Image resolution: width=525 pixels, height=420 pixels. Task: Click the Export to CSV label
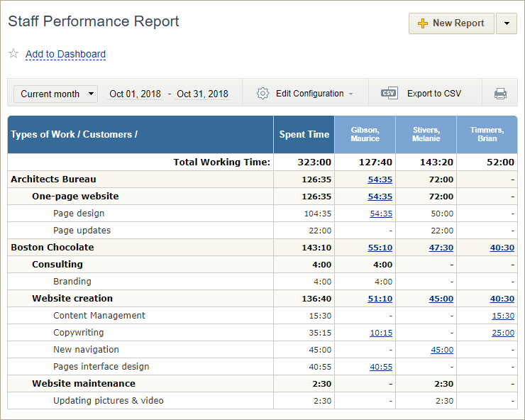(433, 94)
